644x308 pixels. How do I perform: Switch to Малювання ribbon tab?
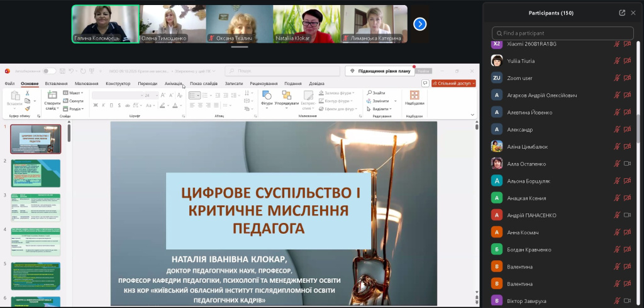tap(87, 84)
